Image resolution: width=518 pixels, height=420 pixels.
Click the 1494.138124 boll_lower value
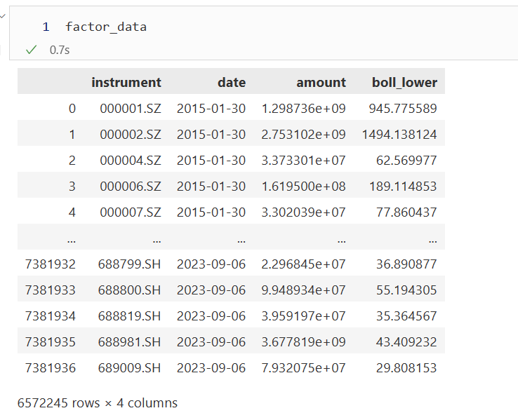[399, 134]
